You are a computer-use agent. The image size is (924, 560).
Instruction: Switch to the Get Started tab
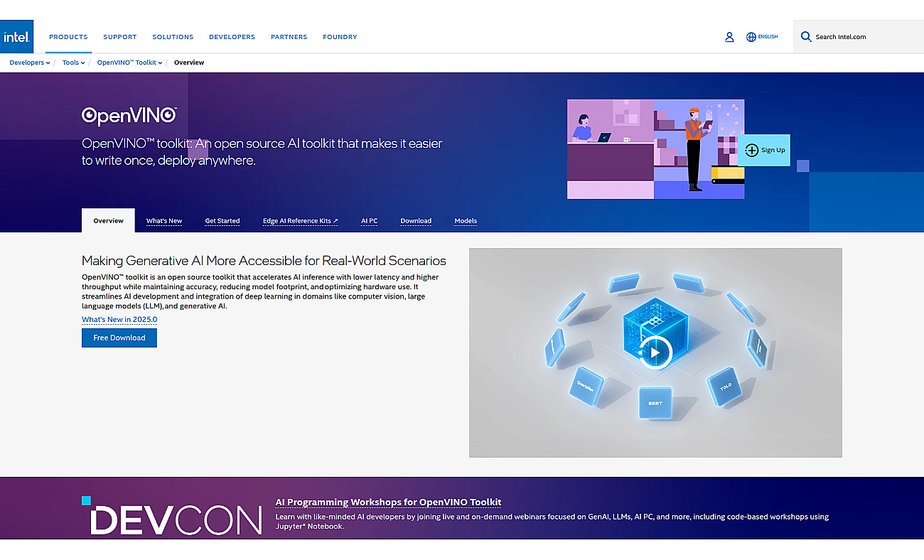point(222,221)
